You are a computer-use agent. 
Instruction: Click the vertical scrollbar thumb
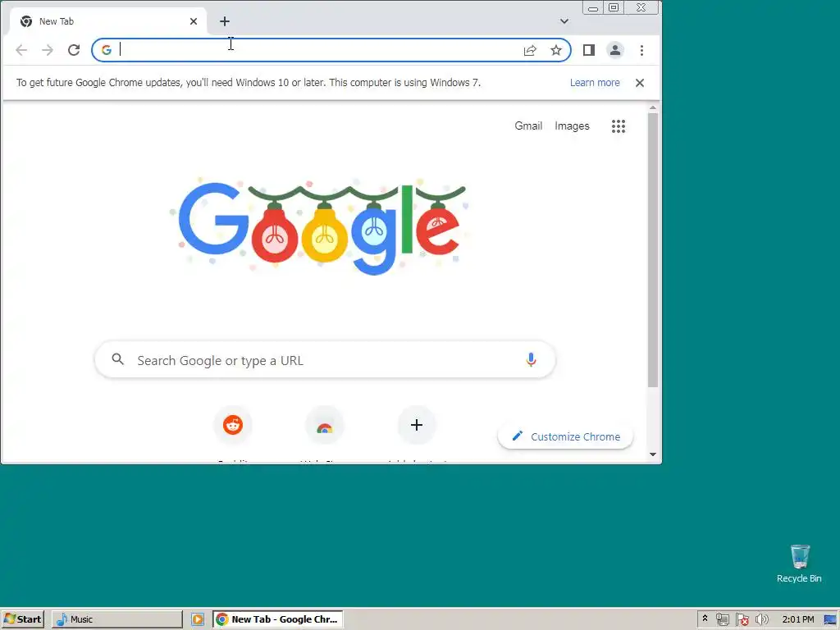[x=652, y=250]
